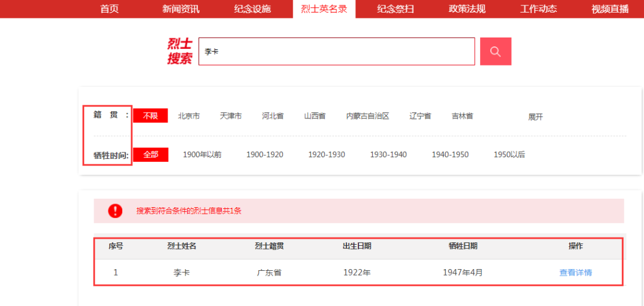Filter origin by 内蒙古自治区
Viewport: 644px width, 306px height.
pos(367,116)
